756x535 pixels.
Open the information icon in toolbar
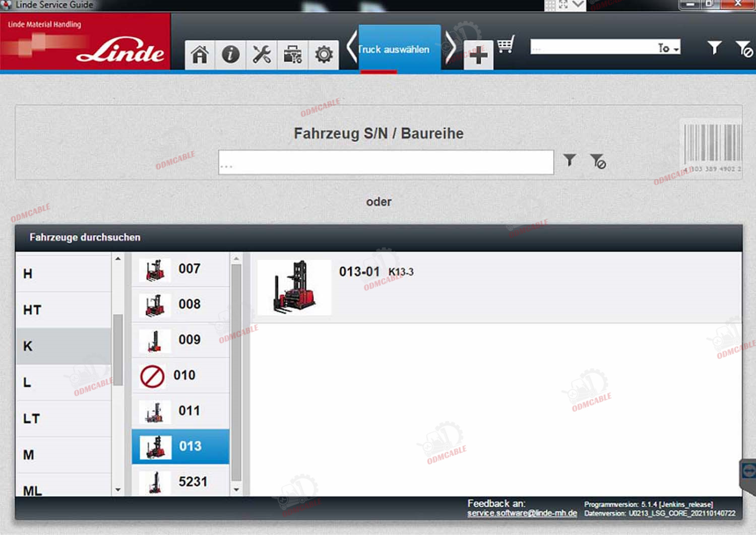point(231,54)
